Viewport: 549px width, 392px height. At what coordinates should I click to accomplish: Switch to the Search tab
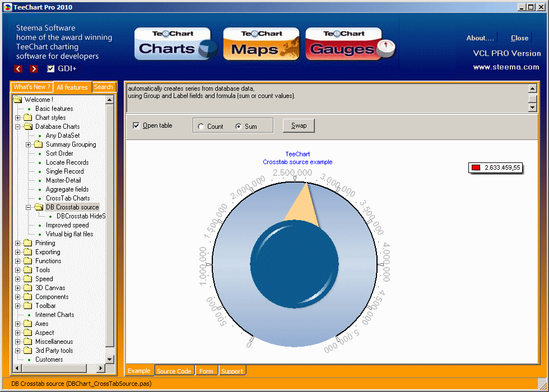click(x=104, y=87)
